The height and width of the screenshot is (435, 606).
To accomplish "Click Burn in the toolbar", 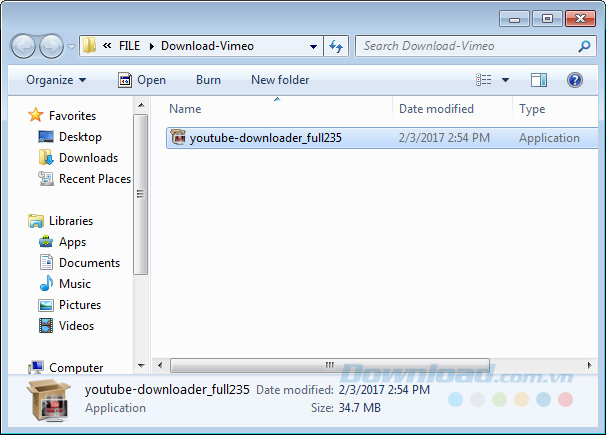I will tap(208, 80).
